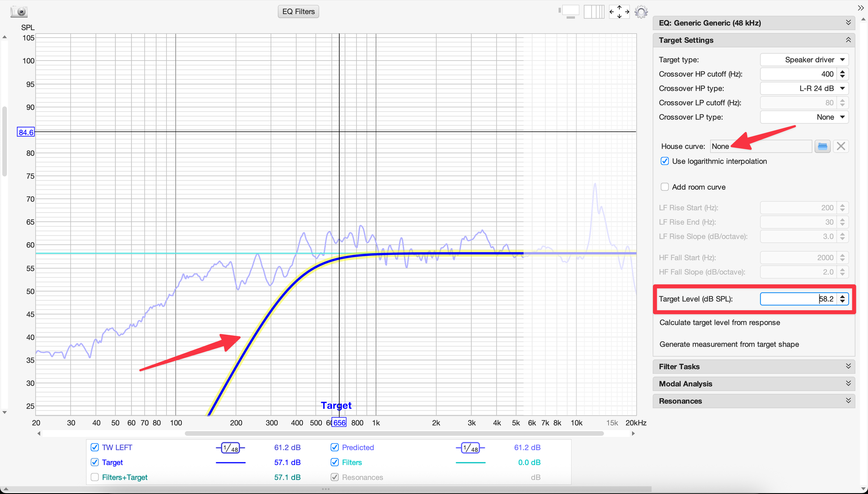
Task: Collapse side panel with double chevron
Action: [861, 8]
